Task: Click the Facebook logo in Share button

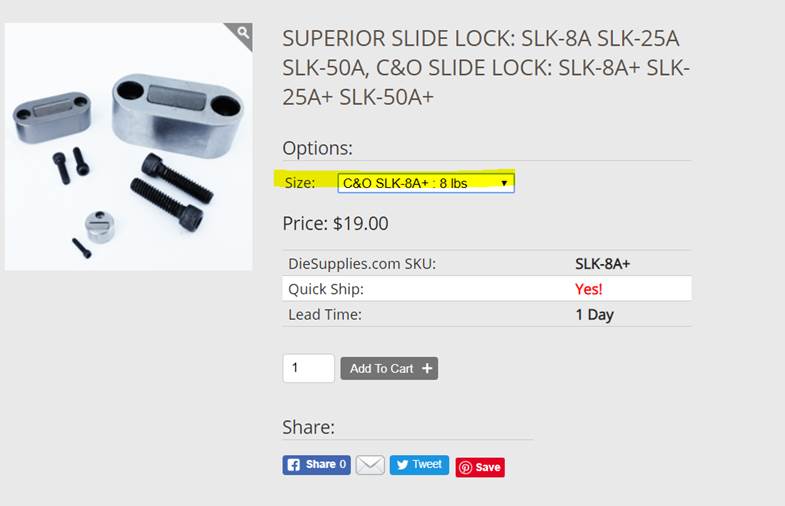Action: 293,465
